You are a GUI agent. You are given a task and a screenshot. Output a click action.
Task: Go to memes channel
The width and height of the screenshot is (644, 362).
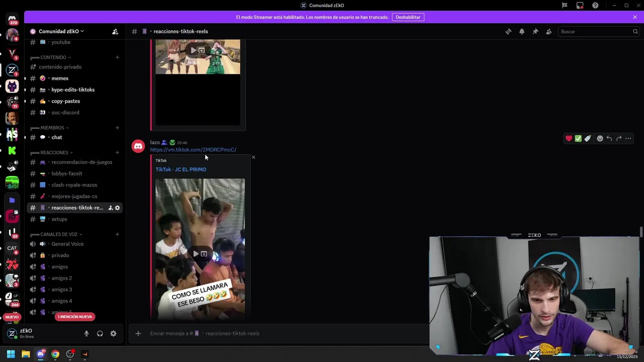click(x=74, y=78)
